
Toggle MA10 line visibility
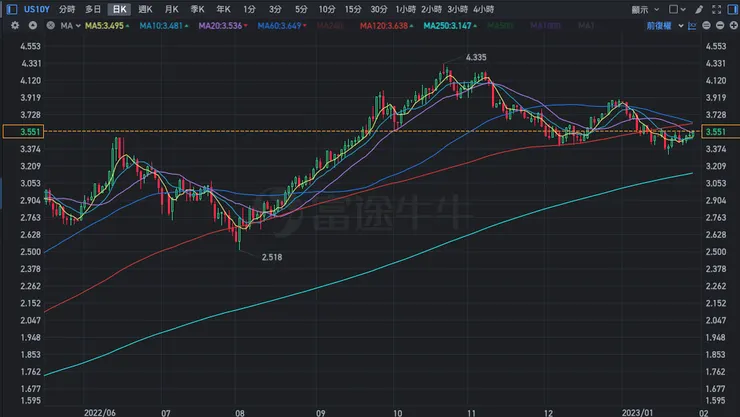[x=163, y=25]
